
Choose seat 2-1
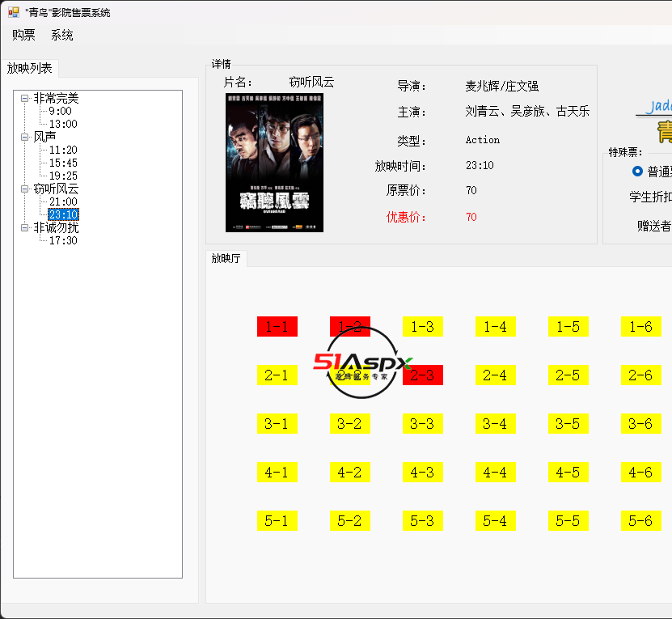(277, 375)
